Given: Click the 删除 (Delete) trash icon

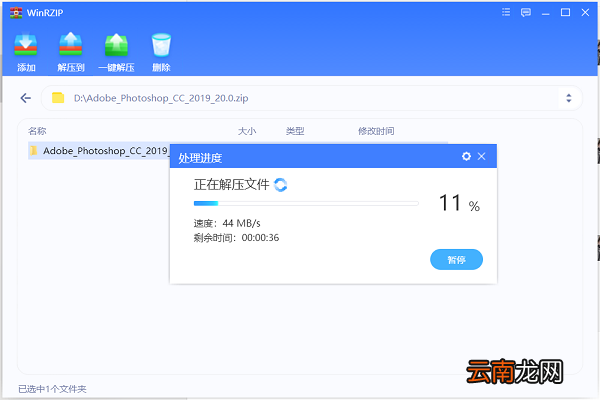Looking at the screenshot, I should tap(161, 45).
